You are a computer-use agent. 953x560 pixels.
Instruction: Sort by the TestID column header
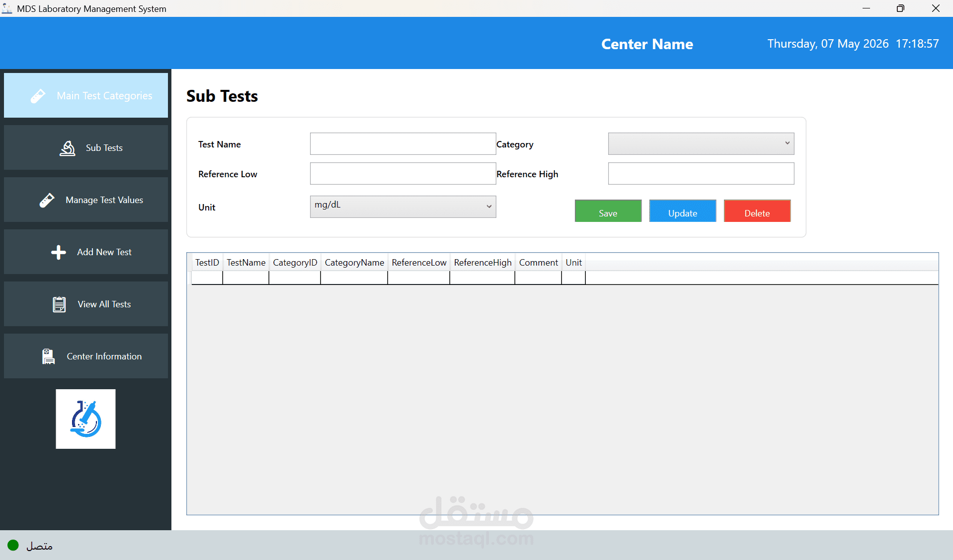[207, 263]
